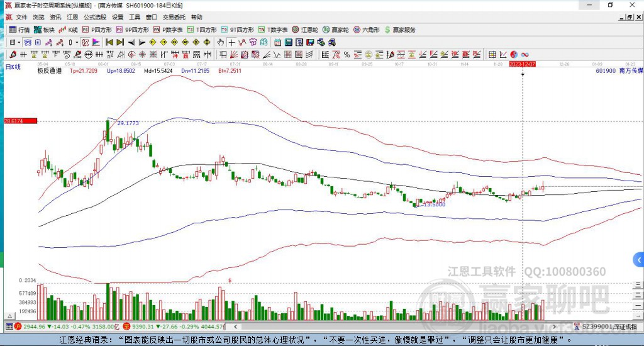644x346 pixels.
Task: Click the zigzag wave line icon
Action: [277, 54]
